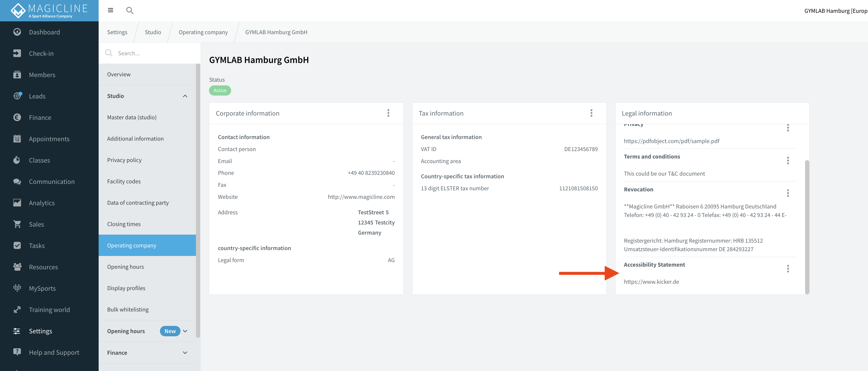Image resolution: width=868 pixels, height=371 pixels.
Task: Click the Training world dumbbell icon
Action: [17, 310]
